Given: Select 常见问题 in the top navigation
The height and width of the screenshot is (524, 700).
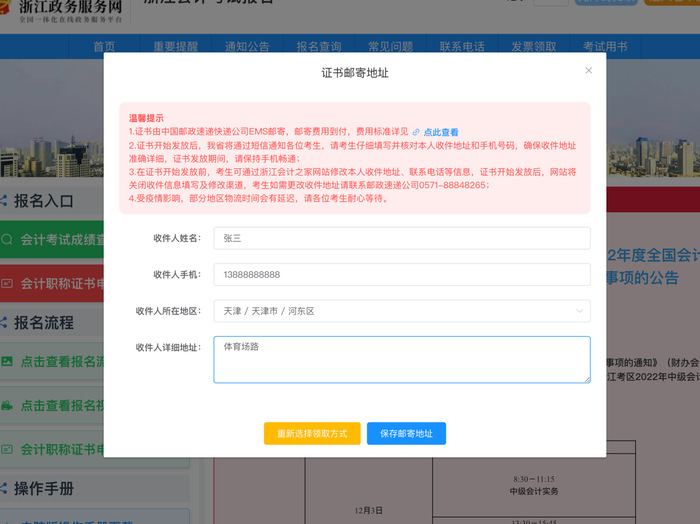Looking at the screenshot, I should click(x=390, y=47).
